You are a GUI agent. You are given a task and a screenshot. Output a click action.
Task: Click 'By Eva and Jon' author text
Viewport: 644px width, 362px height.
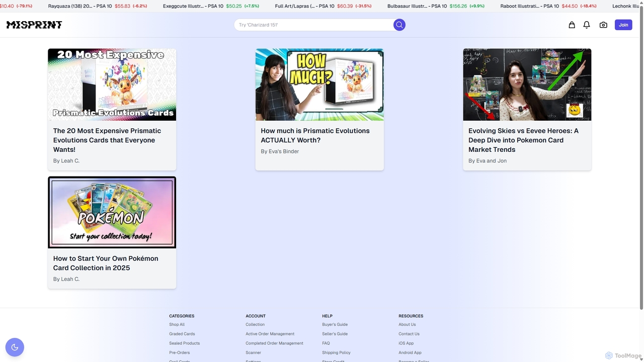488,161
